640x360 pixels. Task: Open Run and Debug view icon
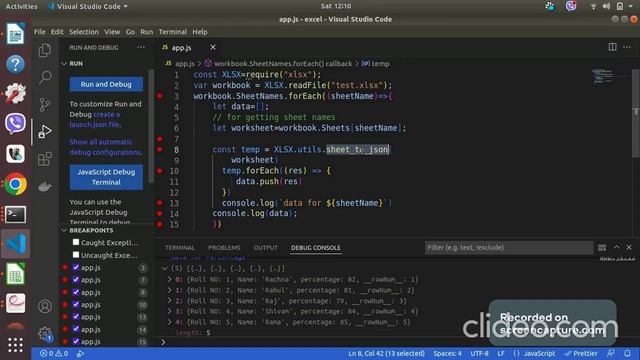(44, 131)
